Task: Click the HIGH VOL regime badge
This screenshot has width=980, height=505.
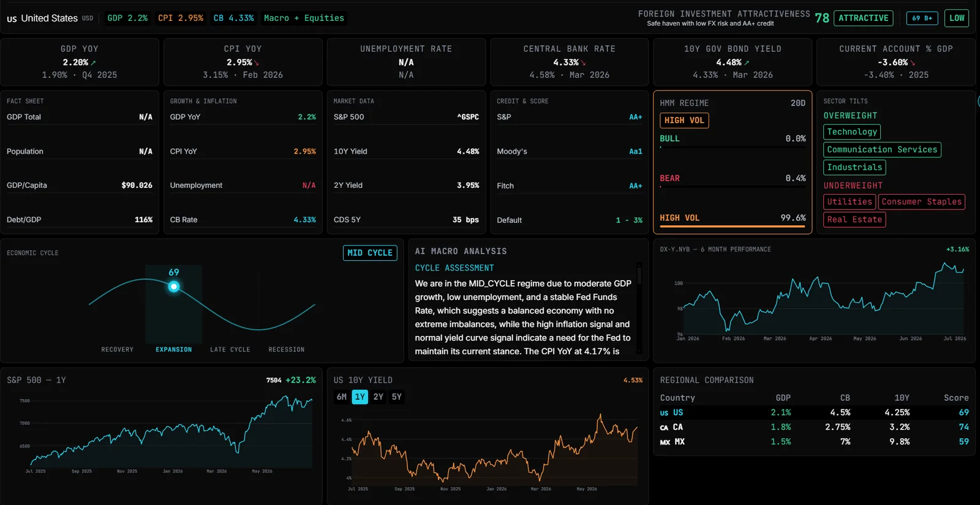Action: pyautogui.click(x=684, y=121)
